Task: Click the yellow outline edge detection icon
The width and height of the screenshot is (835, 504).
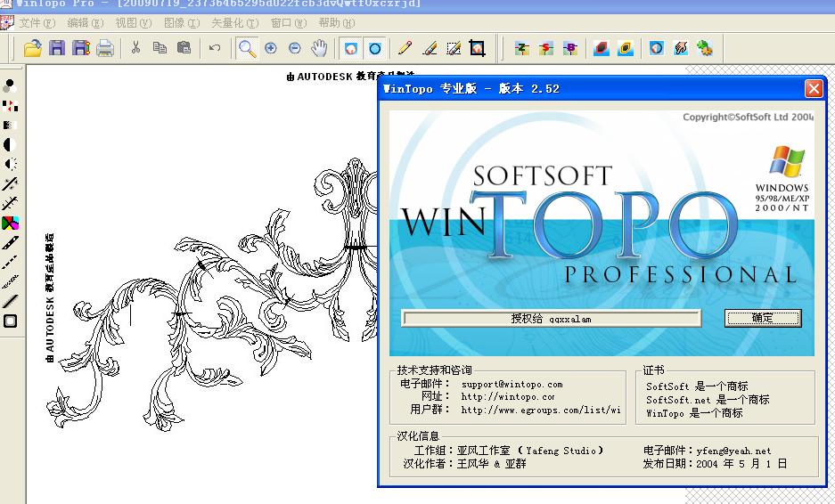Action: [x=626, y=48]
